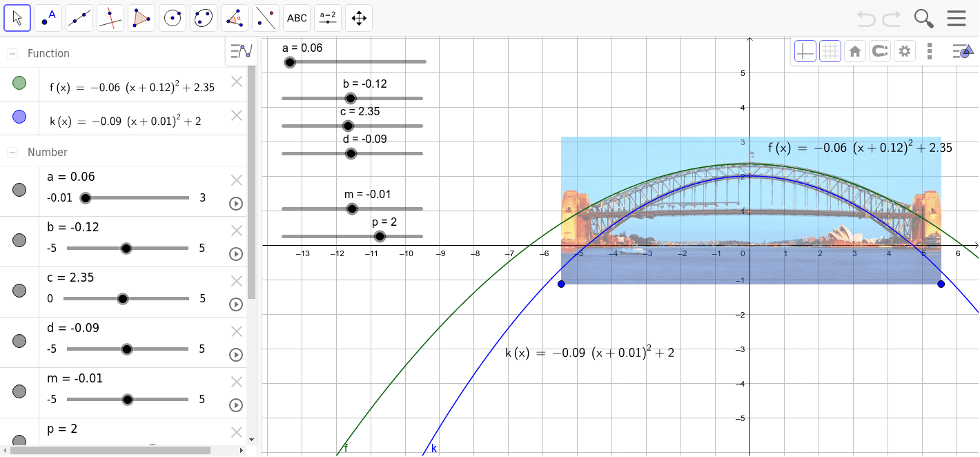Play animation for slider b

(x=236, y=254)
